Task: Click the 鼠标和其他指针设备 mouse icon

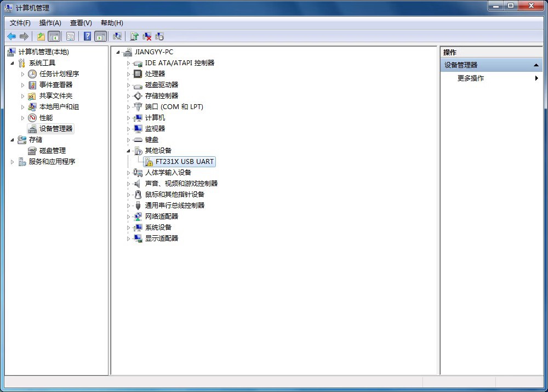Action: [138, 195]
